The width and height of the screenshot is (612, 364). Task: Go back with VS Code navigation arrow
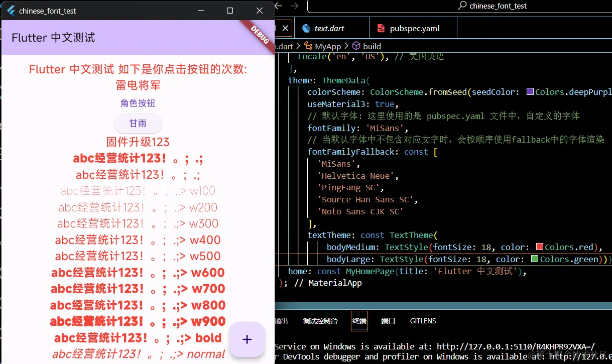click(279, 6)
